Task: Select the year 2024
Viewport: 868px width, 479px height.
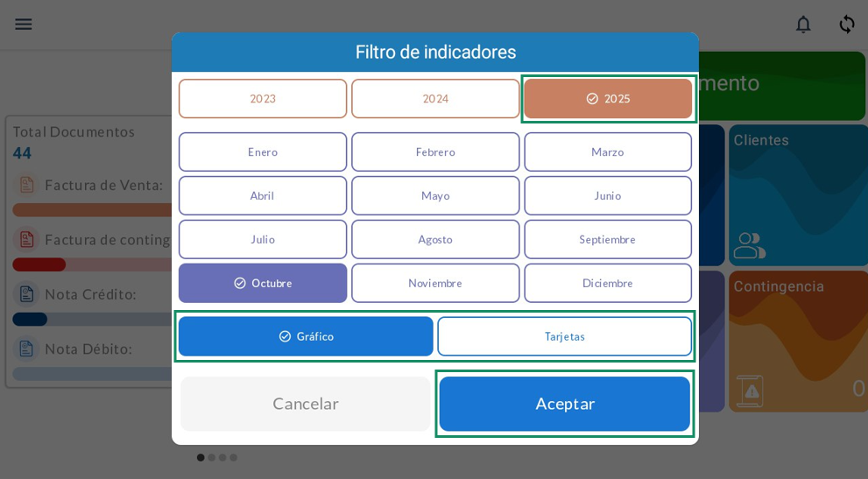Action: pos(435,99)
